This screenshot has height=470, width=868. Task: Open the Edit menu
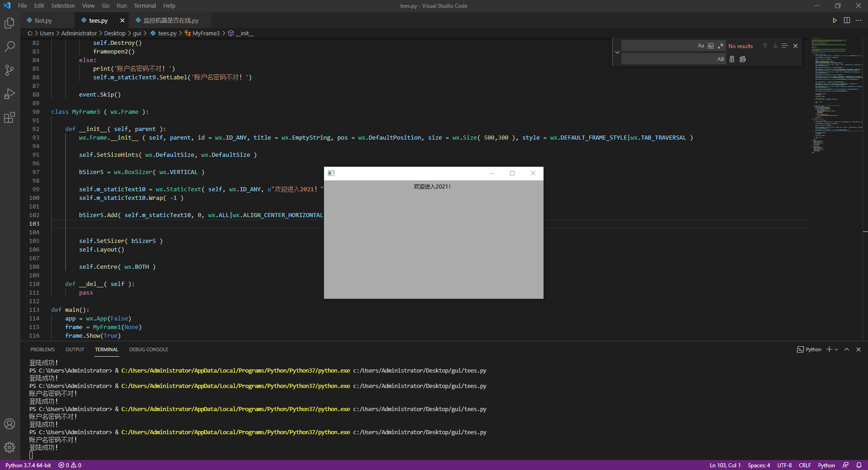coord(39,5)
